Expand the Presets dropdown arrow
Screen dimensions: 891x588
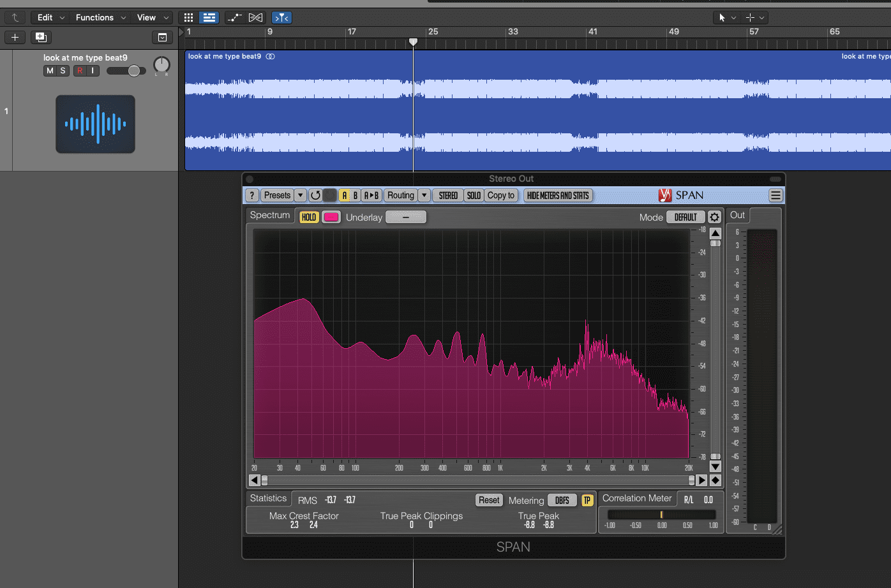click(x=300, y=195)
